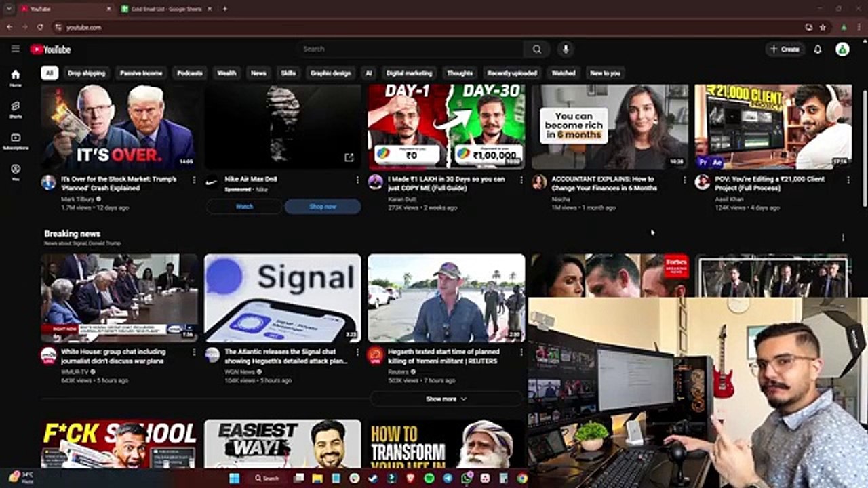Select the Watched chip
The image size is (868, 488).
[x=564, y=73]
